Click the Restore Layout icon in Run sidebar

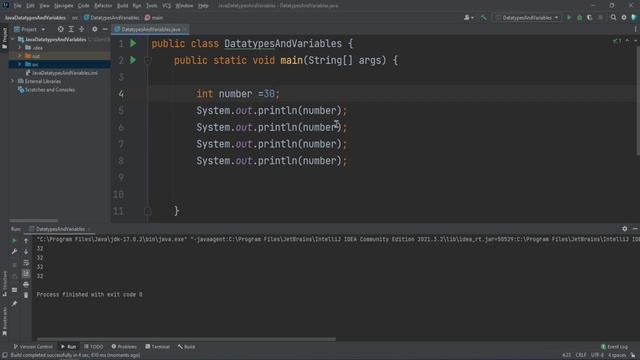(14, 290)
